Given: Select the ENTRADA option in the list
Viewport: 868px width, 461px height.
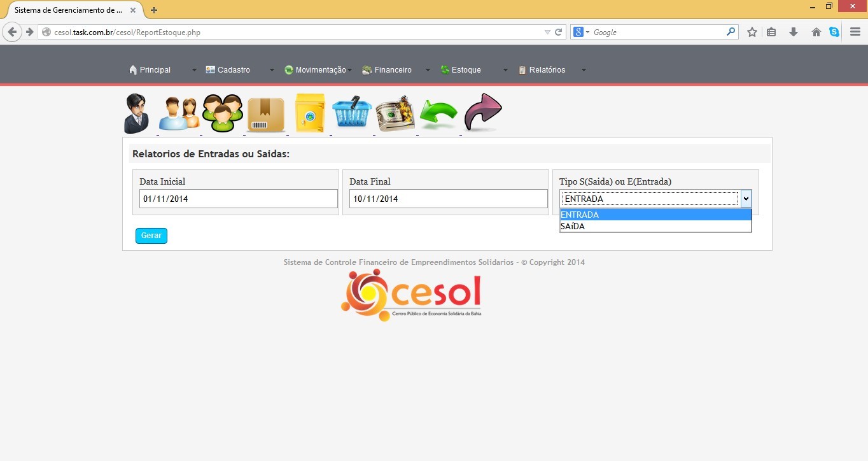Looking at the screenshot, I should coord(655,215).
